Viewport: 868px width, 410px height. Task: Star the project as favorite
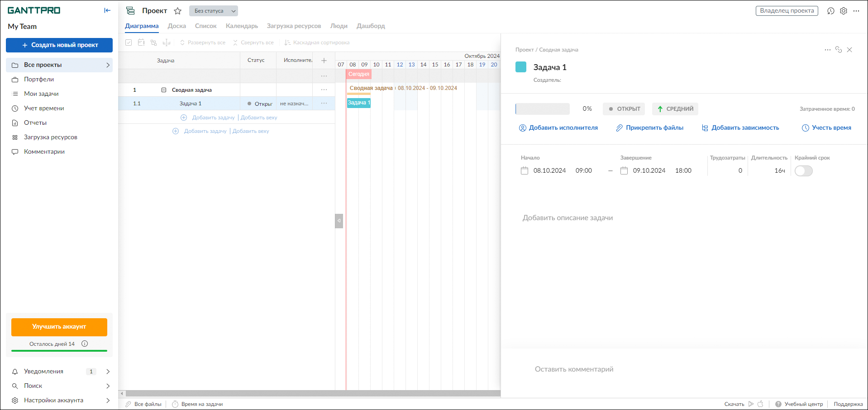coord(178,11)
